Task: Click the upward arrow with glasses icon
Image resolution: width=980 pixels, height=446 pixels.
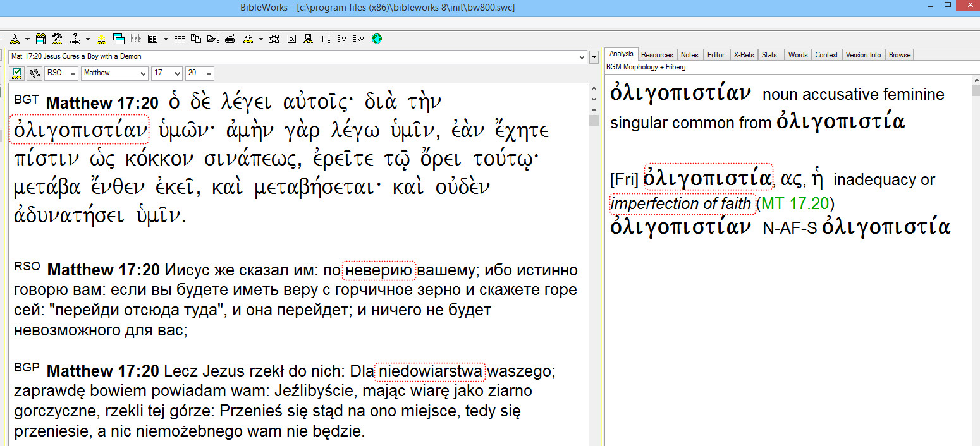Action: pyautogui.click(x=248, y=39)
